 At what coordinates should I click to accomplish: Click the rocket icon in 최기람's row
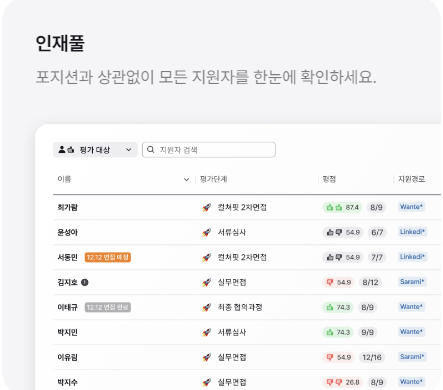206,208
